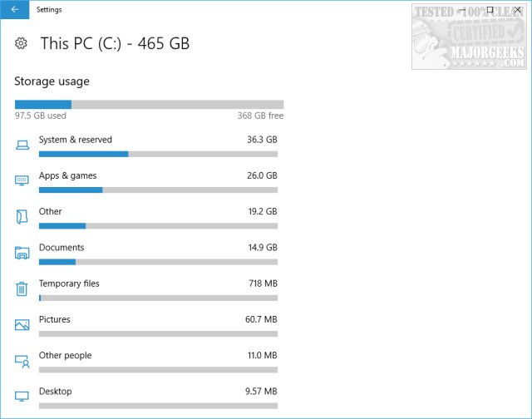Click the settings gear icon beside This PC
Screen dimensions: 532x419
point(22,43)
